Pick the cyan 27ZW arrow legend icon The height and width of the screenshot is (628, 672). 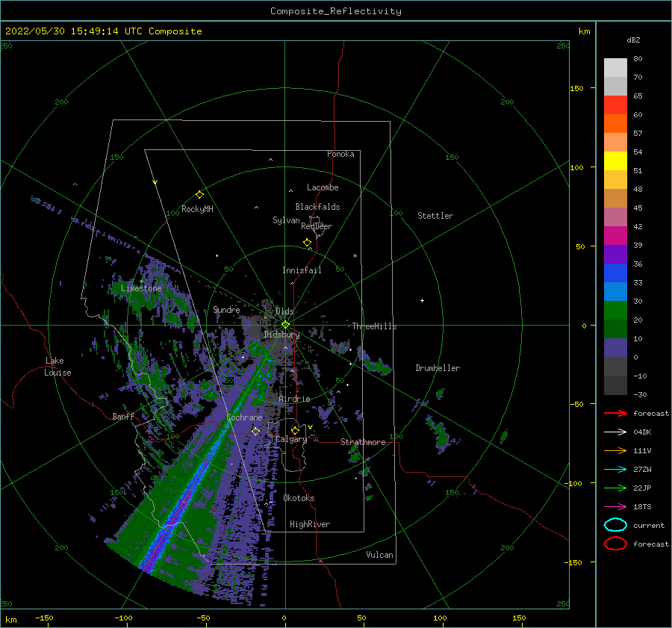tap(615, 470)
